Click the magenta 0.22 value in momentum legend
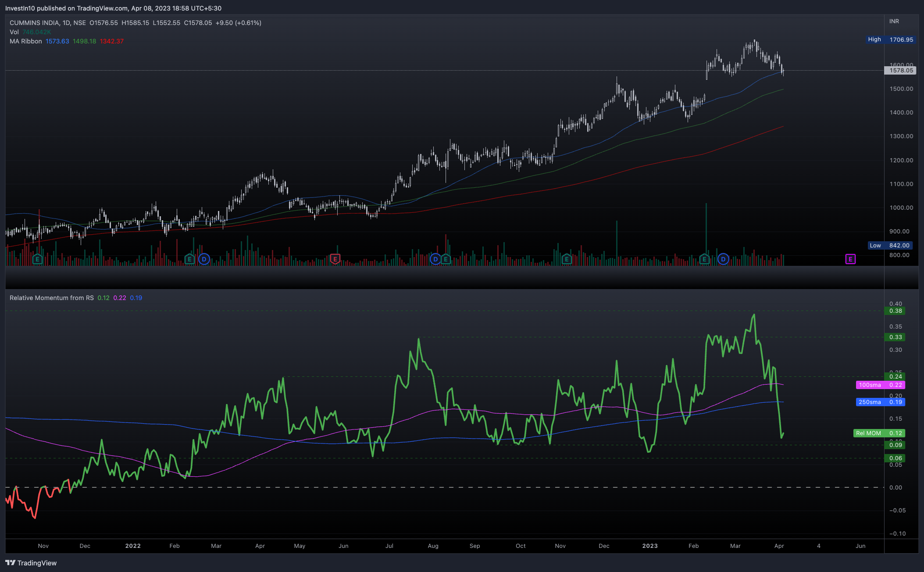This screenshot has height=572, width=924. coord(120,298)
